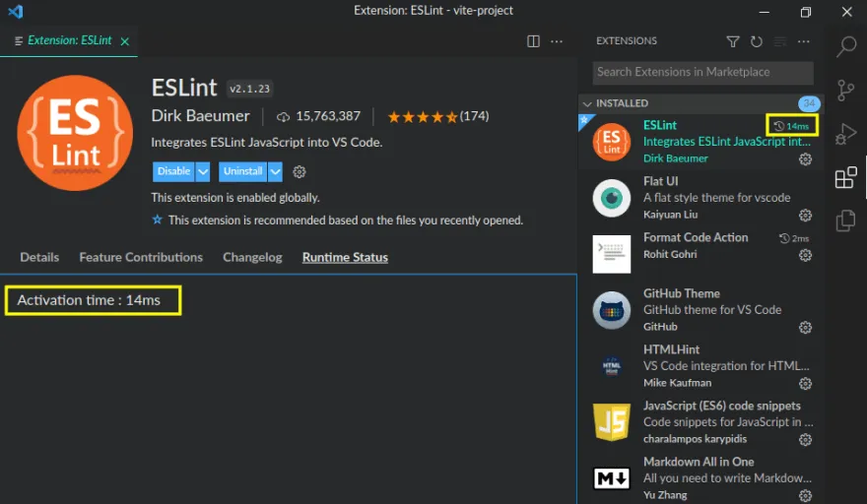Open the Uninstall dropdown arrow
The height and width of the screenshot is (504, 867).
(x=275, y=172)
